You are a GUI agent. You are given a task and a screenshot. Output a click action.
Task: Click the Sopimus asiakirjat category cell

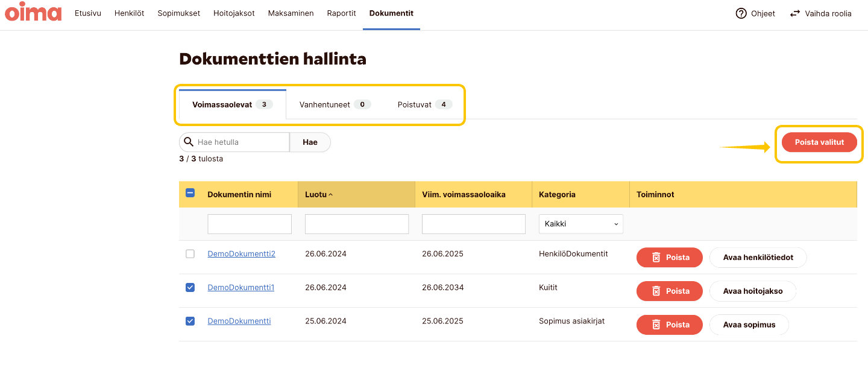point(571,321)
